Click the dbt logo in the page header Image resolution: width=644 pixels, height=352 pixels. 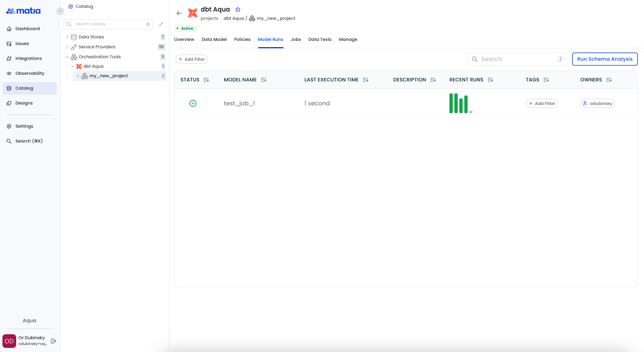click(192, 13)
